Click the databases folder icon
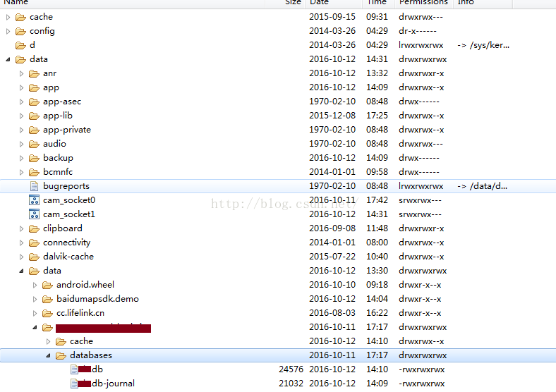This screenshot has height=392, width=556. coord(61,355)
